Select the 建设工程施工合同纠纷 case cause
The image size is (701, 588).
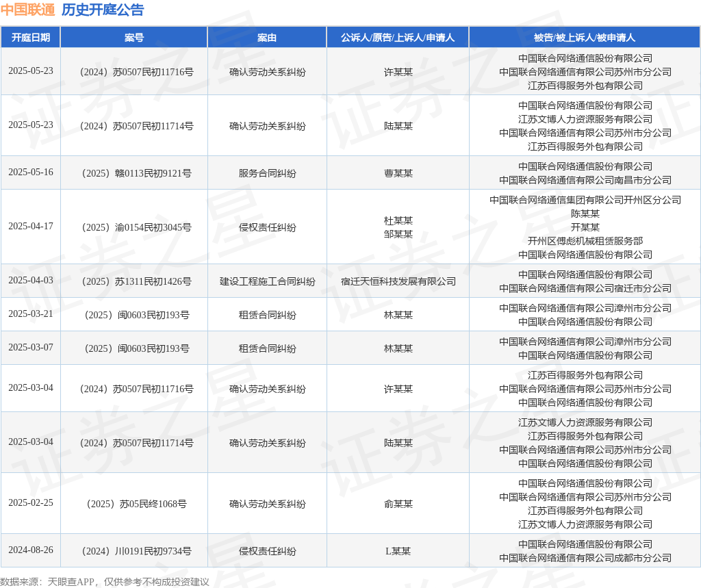click(x=268, y=281)
